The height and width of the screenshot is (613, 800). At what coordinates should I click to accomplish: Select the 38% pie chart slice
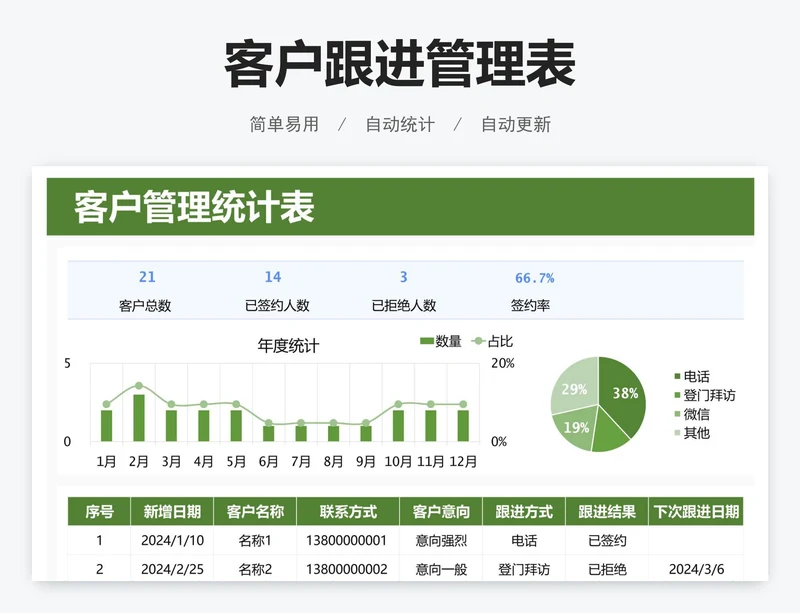click(624, 393)
